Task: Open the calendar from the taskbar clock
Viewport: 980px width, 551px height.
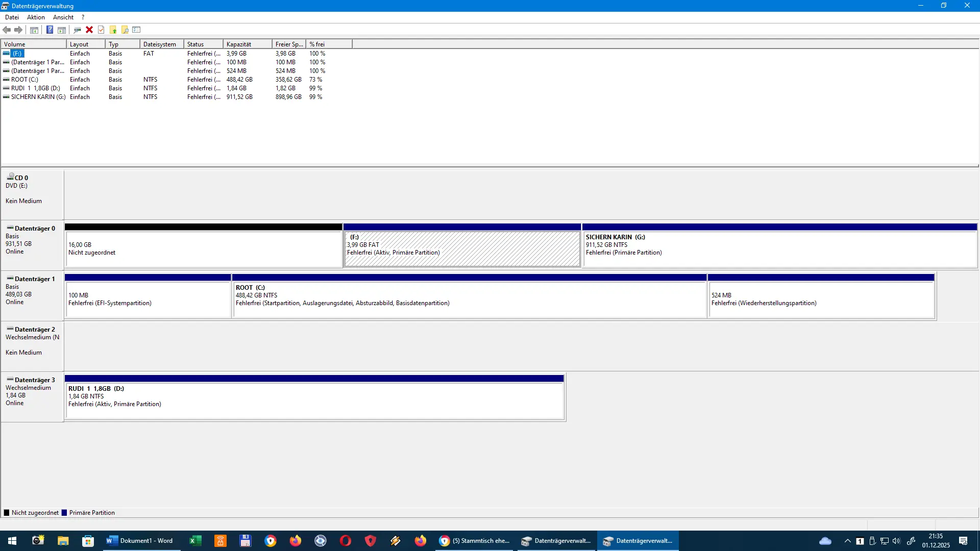Action: coord(935,541)
